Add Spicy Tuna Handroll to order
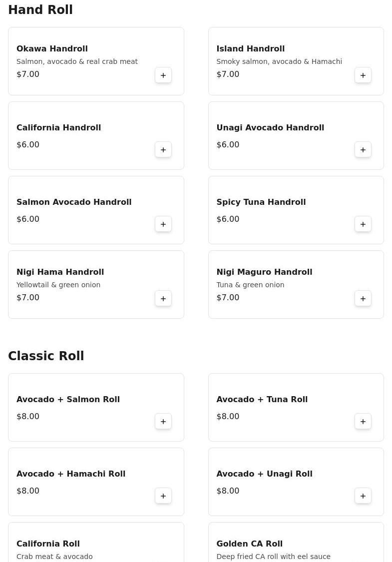 363,224
